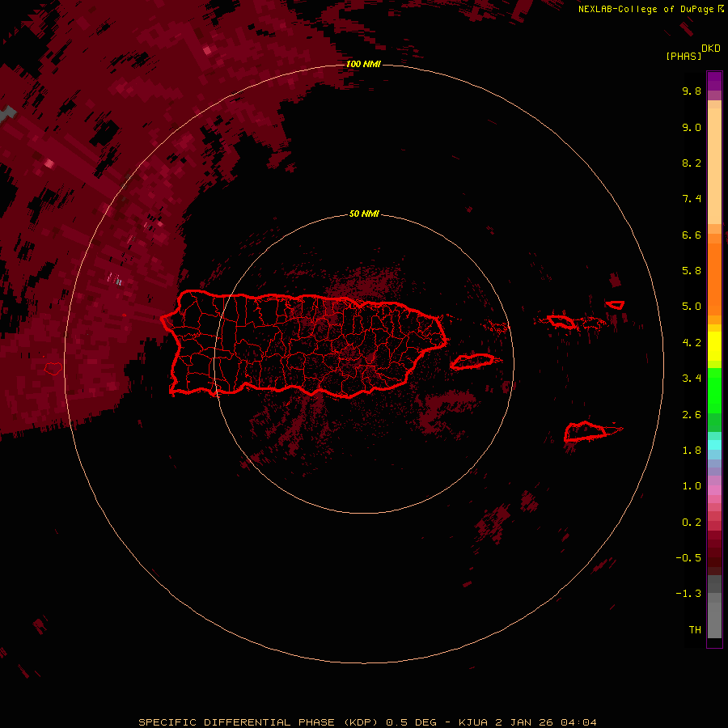
Task: Click the 6.6 scale label
Action: coord(692,235)
